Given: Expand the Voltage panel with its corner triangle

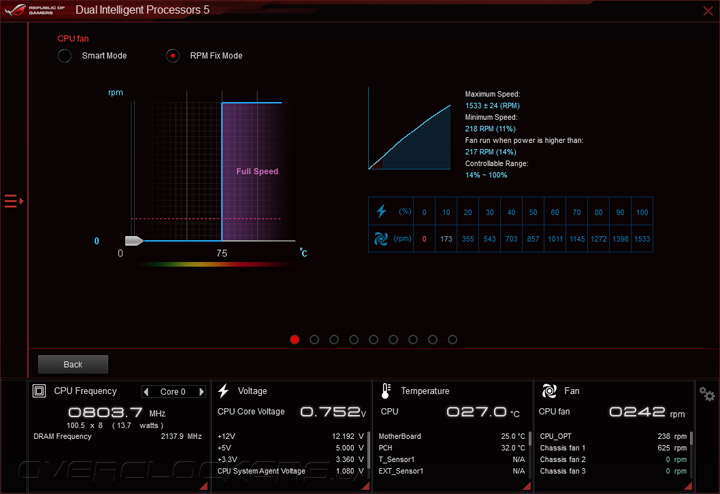Looking at the screenshot, I should click(x=366, y=486).
